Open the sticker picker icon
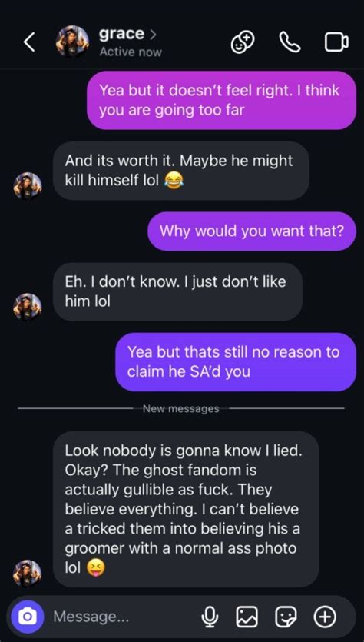This screenshot has width=364, height=642. click(286, 616)
